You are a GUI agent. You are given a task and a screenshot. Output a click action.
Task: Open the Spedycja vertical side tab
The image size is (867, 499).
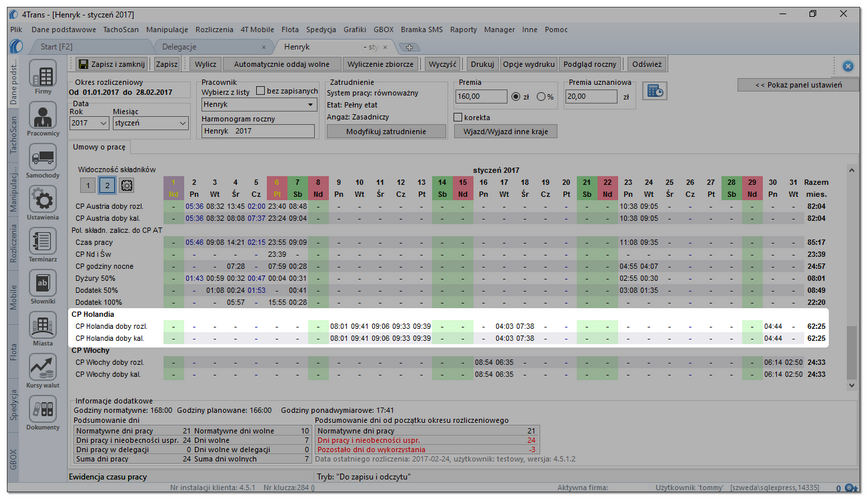point(14,405)
